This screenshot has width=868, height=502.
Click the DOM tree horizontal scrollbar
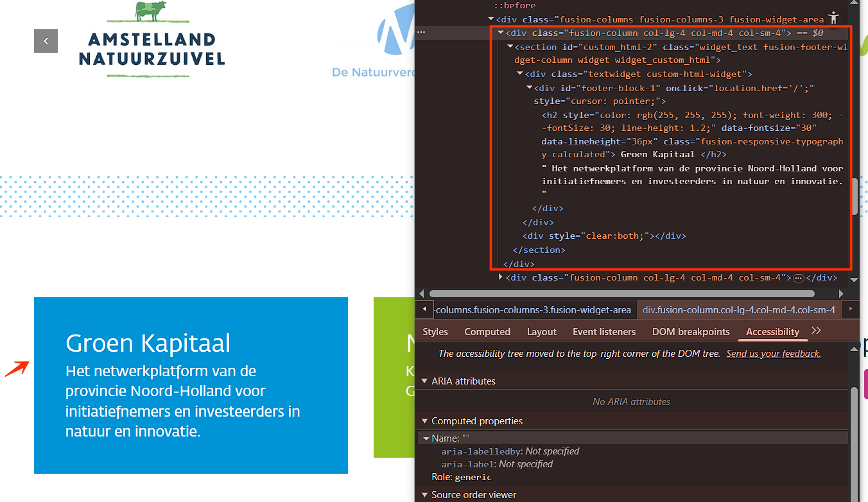point(621,293)
